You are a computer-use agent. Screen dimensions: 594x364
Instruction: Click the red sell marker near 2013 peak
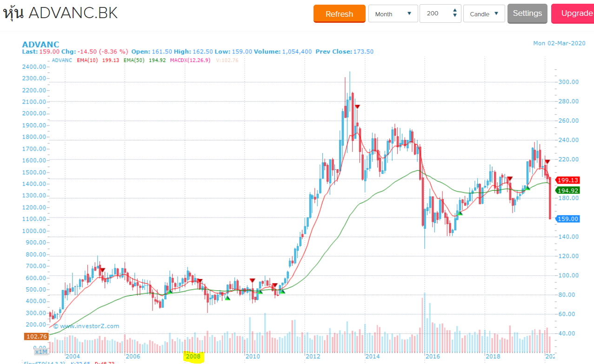pyautogui.click(x=357, y=107)
